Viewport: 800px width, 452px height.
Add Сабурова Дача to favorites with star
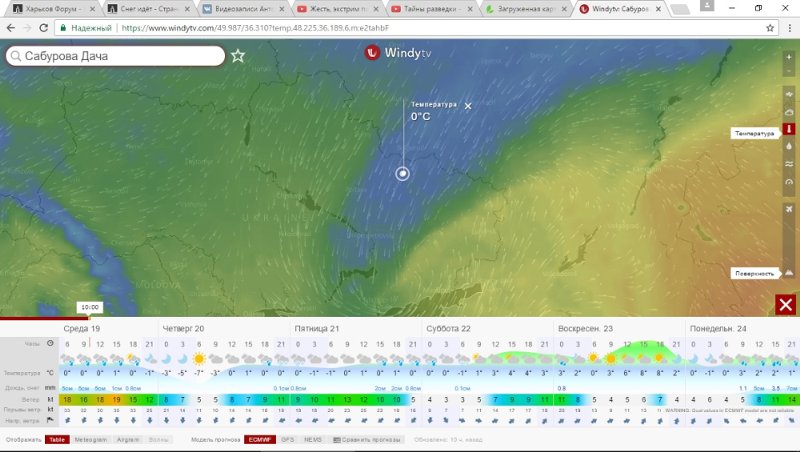click(238, 56)
